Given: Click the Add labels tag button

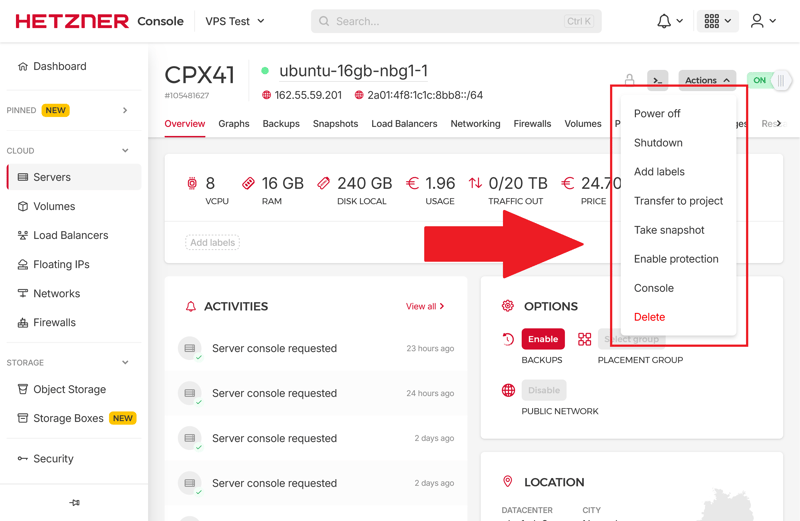Looking at the screenshot, I should pos(212,242).
